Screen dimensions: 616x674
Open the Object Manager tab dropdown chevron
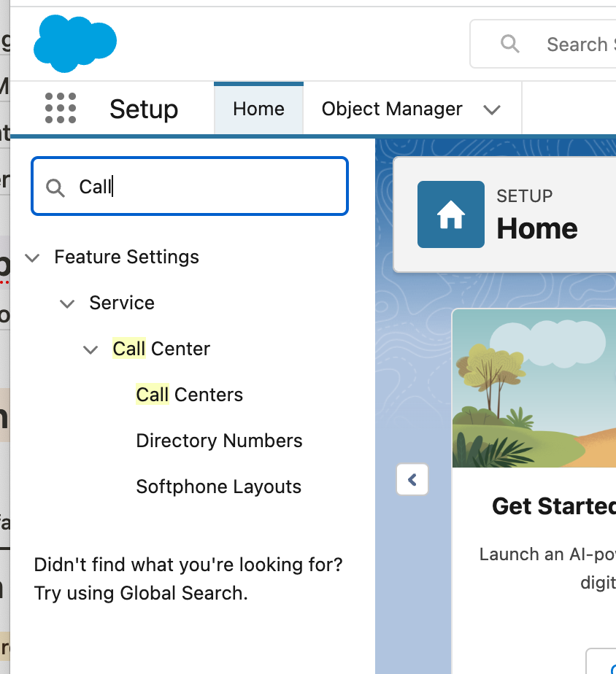coord(492,109)
